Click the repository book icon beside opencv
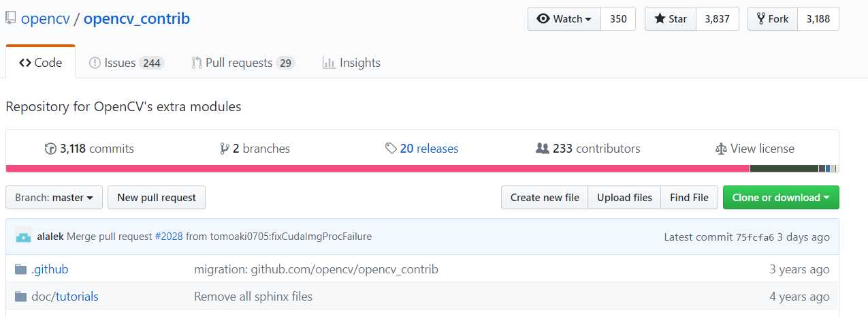 pyautogui.click(x=10, y=19)
